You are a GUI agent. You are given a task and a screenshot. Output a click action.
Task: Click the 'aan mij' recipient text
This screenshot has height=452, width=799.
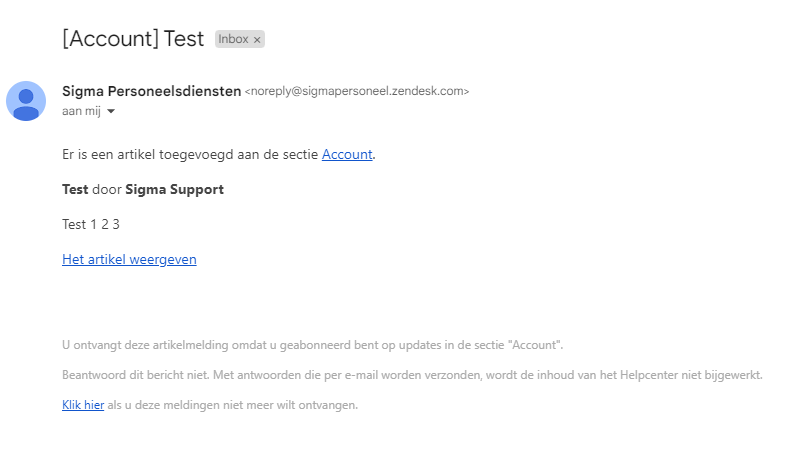tap(82, 111)
